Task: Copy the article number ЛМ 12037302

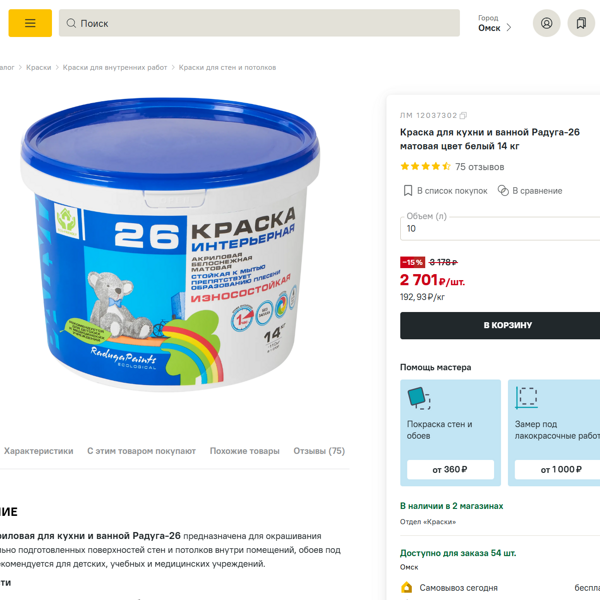Action: 463,116
